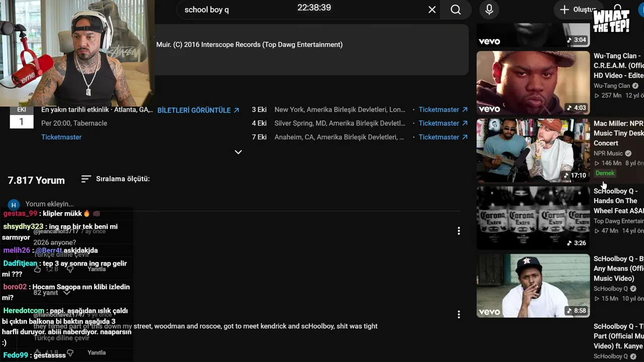Click the Interscope Records copyright description text
The image size is (644, 362).
click(250, 45)
